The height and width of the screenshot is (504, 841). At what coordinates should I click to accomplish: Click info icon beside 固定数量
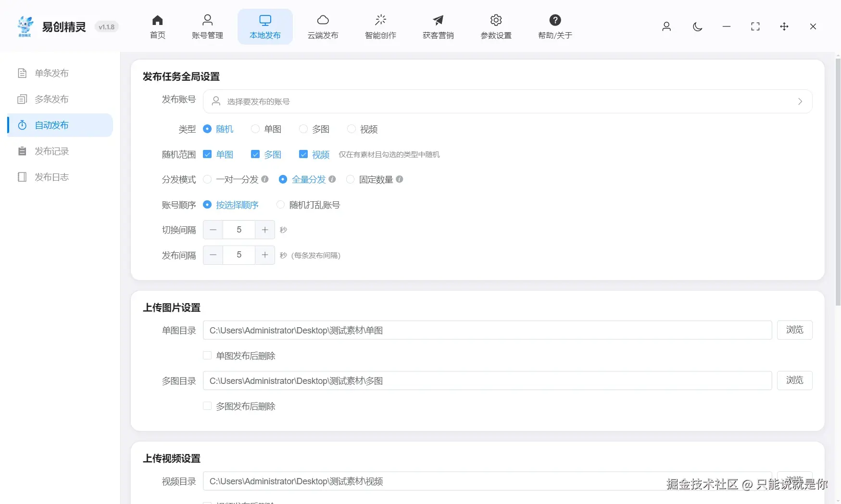(x=400, y=179)
